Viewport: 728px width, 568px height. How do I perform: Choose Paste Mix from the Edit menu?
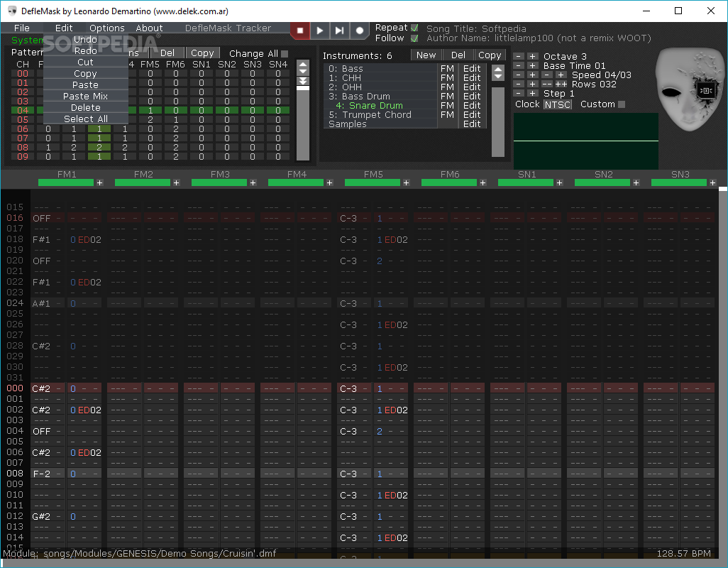click(85, 96)
